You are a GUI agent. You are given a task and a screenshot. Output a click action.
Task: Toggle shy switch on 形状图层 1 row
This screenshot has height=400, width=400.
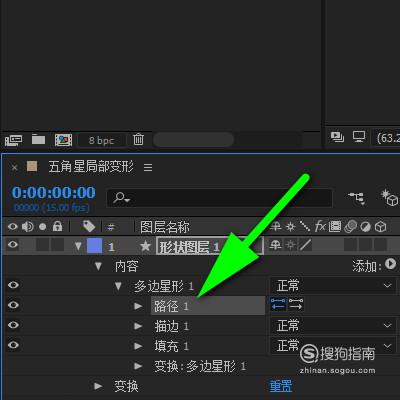(x=275, y=246)
